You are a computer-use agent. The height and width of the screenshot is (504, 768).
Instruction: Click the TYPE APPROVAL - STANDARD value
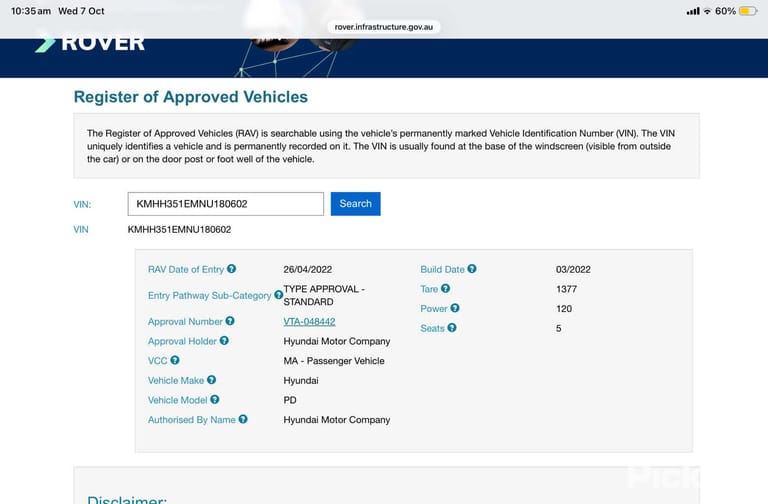pyautogui.click(x=324, y=295)
